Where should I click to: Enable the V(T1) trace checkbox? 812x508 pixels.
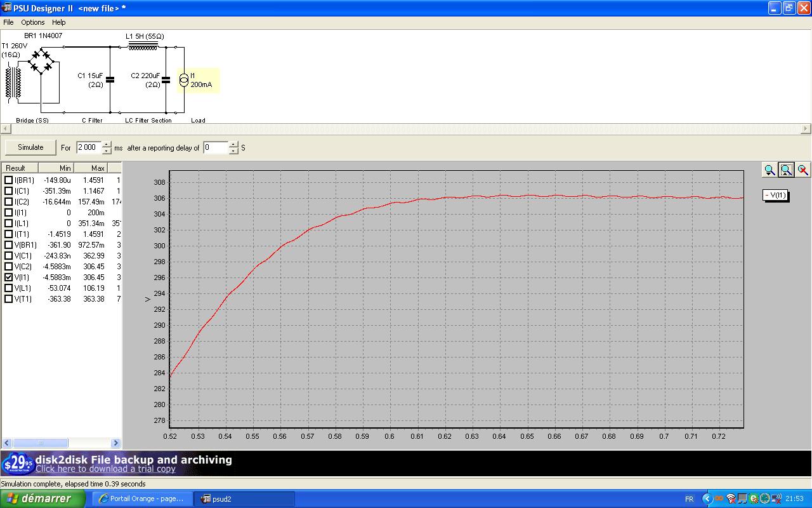point(8,299)
